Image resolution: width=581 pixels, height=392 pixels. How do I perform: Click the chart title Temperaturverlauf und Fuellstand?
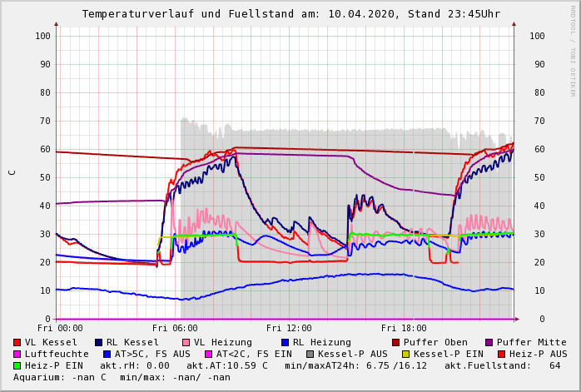click(290, 14)
